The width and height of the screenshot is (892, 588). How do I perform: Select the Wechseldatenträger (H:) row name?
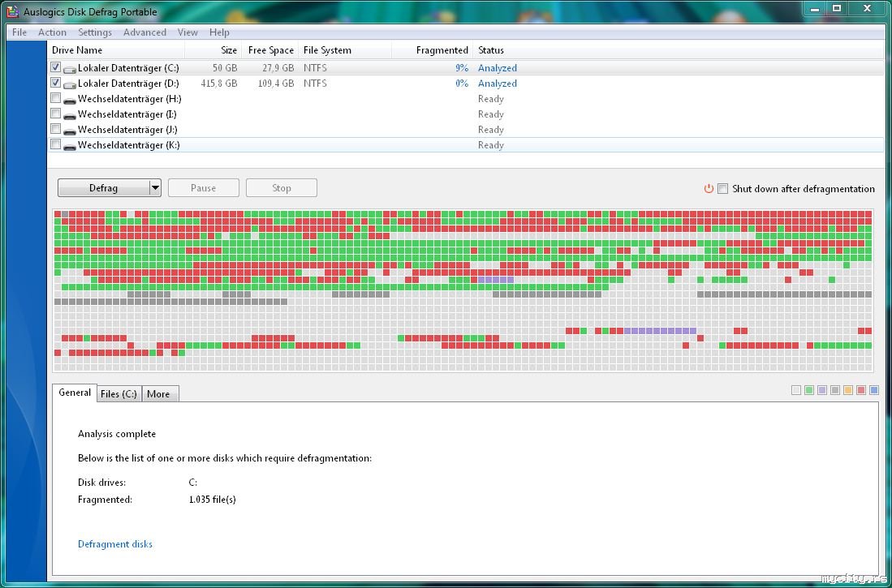coord(130,99)
